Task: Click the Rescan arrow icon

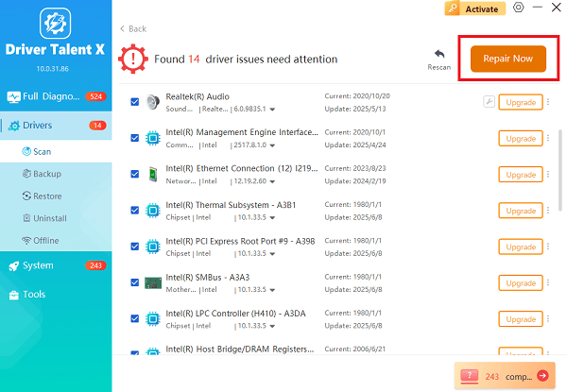Action: point(438,55)
